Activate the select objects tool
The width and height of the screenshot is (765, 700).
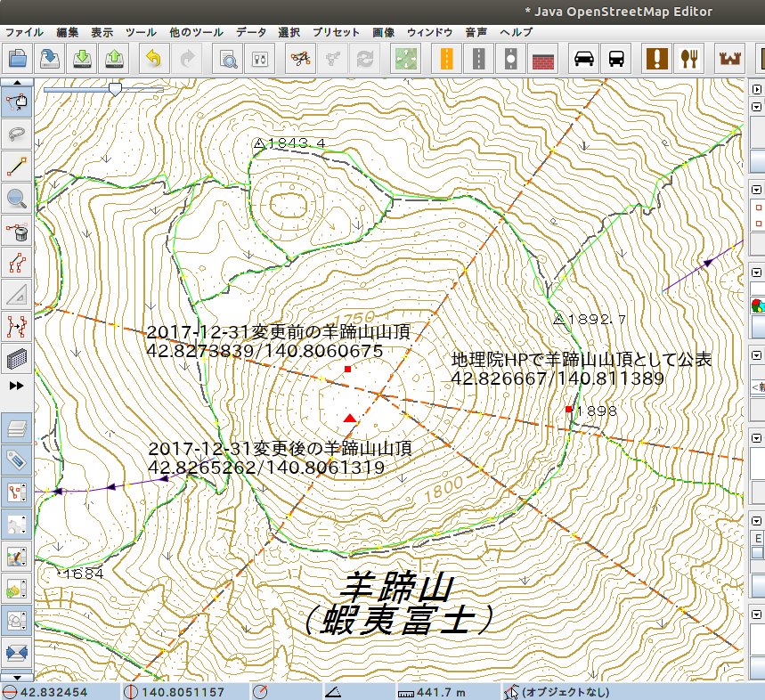click(x=17, y=102)
